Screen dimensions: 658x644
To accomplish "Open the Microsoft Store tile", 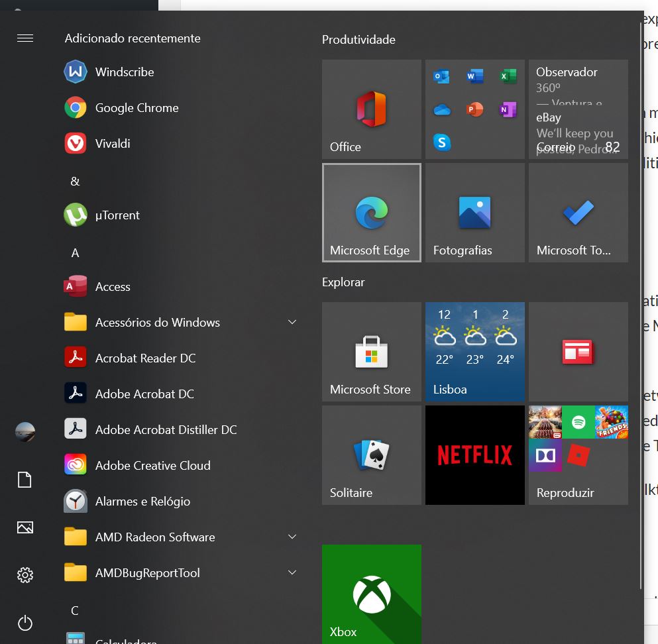I will point(371,352).
